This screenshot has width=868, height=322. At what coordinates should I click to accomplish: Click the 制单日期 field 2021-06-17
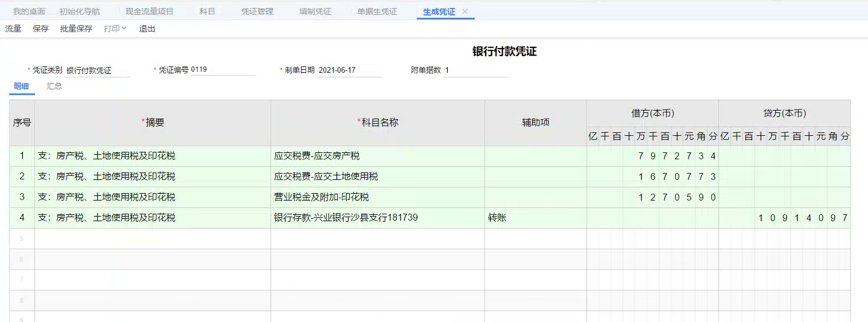(x=350, y=70)
